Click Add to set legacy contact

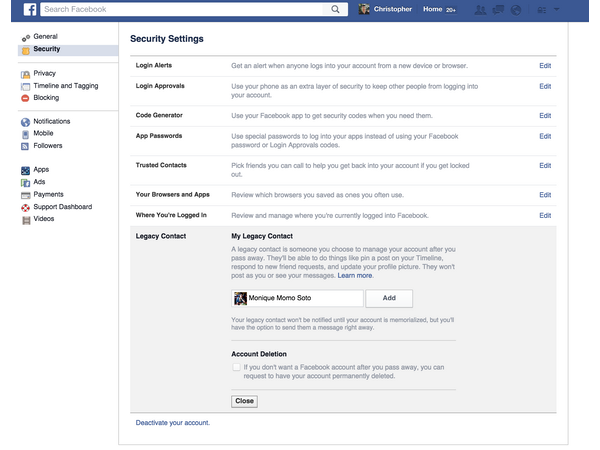(389, 298)
